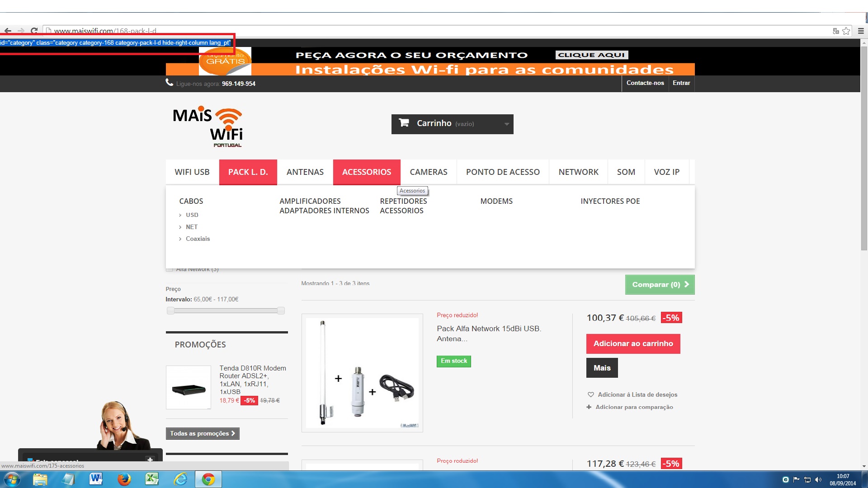868x488 pixels.
Task: Click the Entrar login link
Action: (681, 83)
